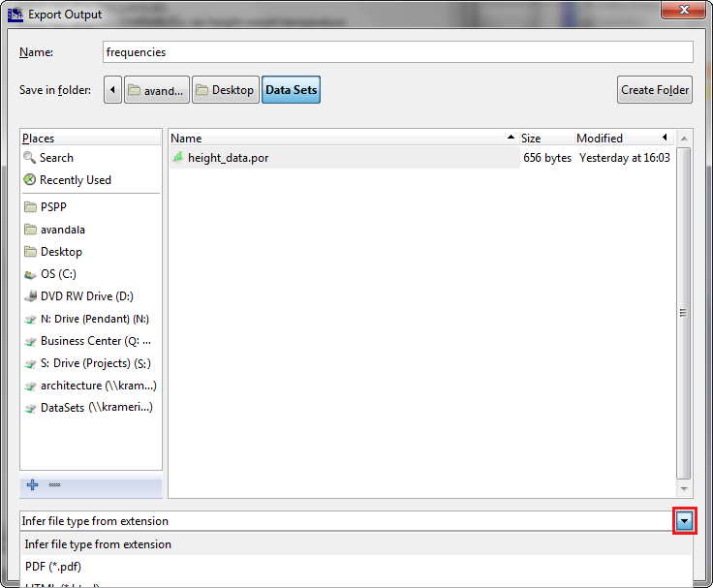The height and width of the screenshot is (588, 713).
Task: Remove bookmark with the minus icon
Action: (54, 484)
